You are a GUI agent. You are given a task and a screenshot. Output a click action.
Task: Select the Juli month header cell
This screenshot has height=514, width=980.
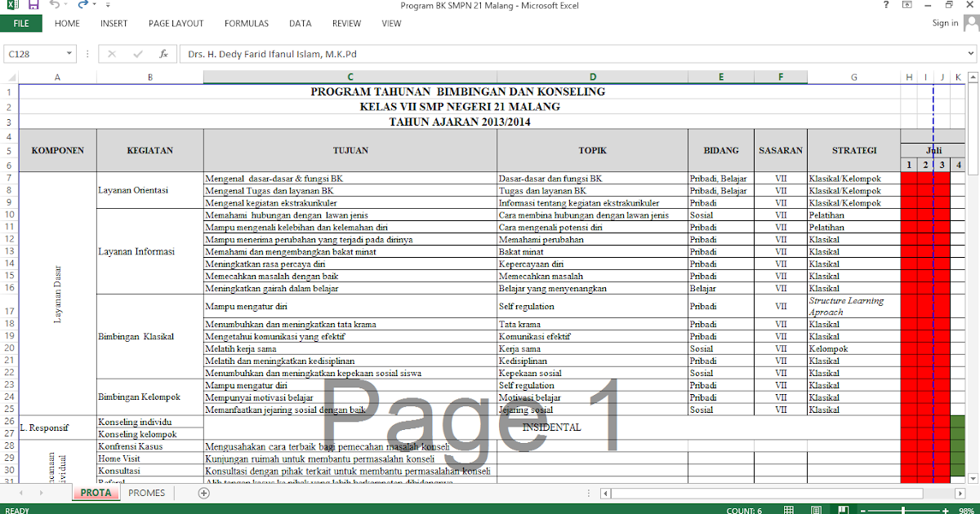[933, 150]
